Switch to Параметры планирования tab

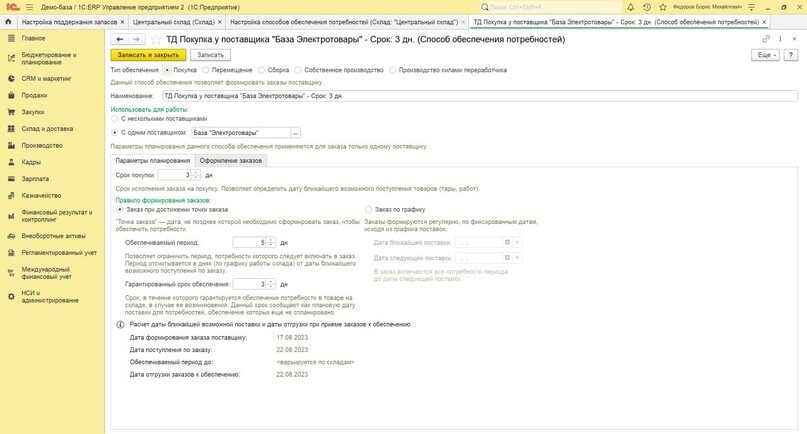[x=152, y=161]
